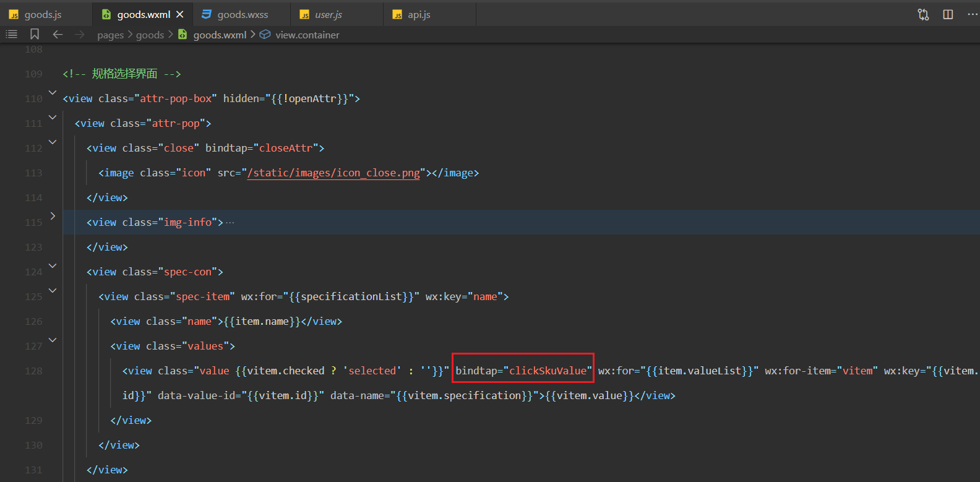Image resolution: width=980 pixels, height=482 pixels.
Task: Click the goods folder breadcrumb
Action: click(150, 35)
